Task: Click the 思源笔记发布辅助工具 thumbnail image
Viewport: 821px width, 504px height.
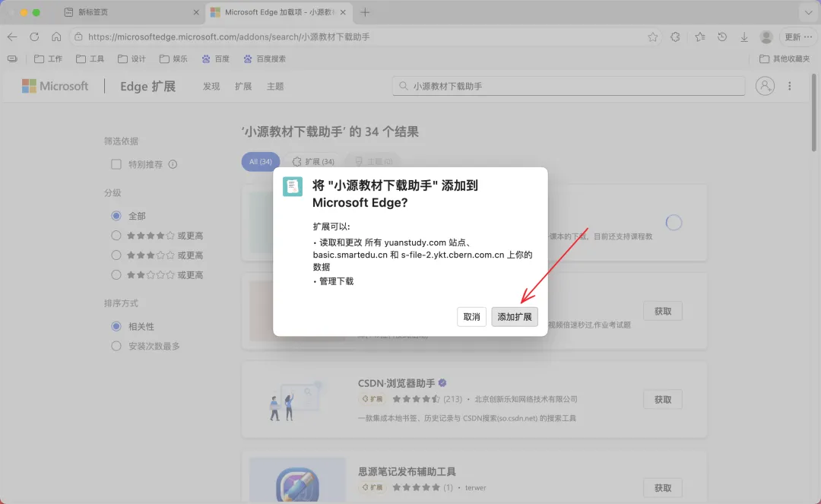Action: point(297,480)
